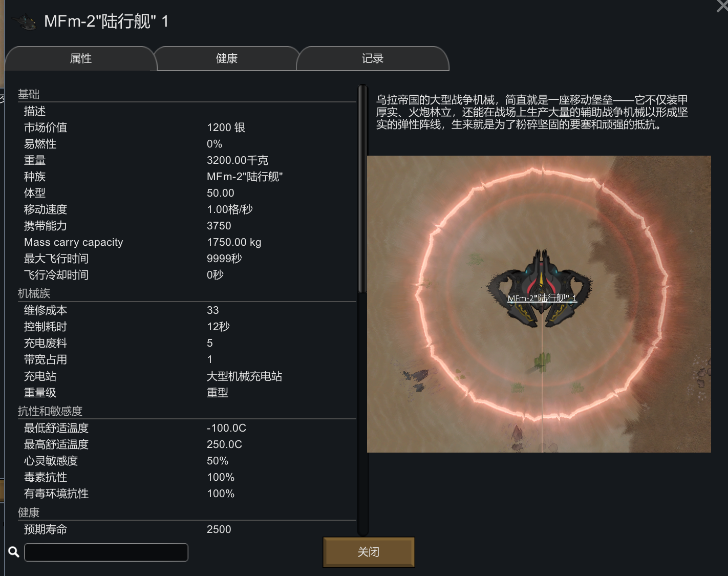The image size is (728, 576).
Task: Select the 心灵敏感度 stat row
Action: tap(187, 461)
